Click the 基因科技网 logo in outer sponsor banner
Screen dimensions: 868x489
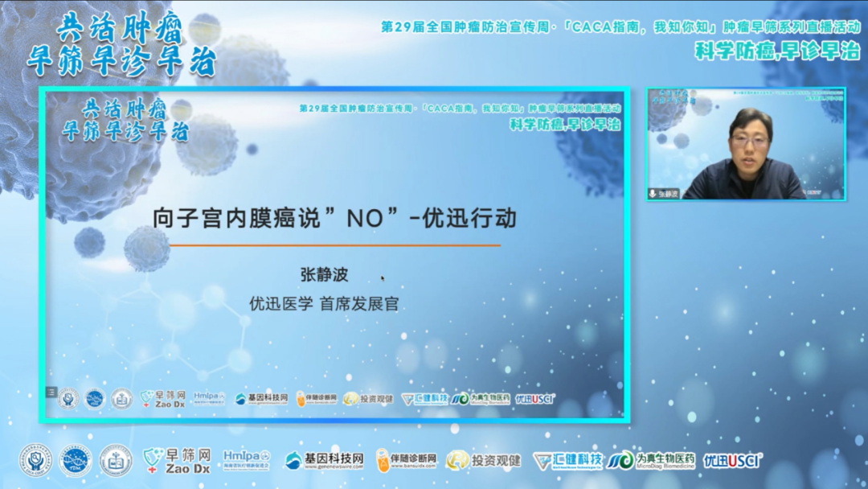(x=324, y=460)
